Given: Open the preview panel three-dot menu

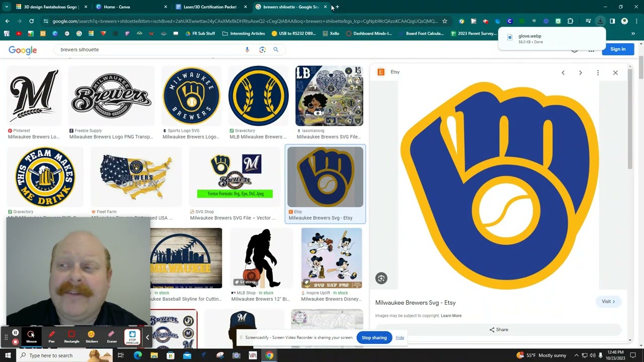Looking at the screenshot, I should (x=598, y=72).
